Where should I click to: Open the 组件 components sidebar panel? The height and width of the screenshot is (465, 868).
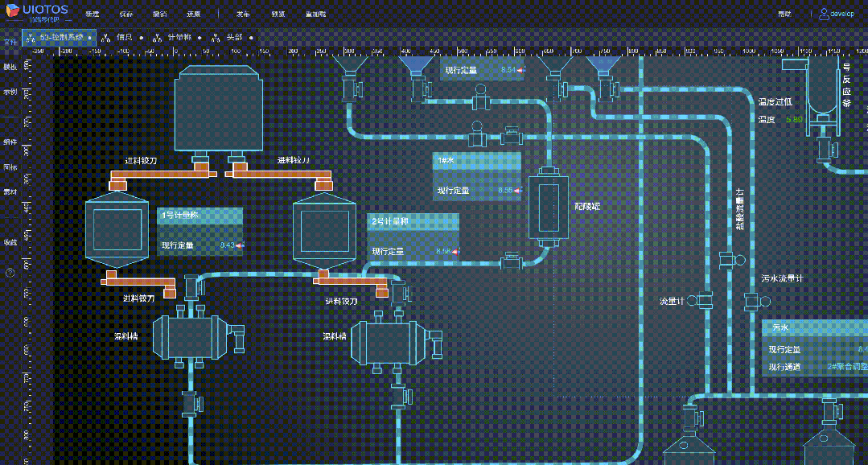pyautogui.click(x=10, y=142)
